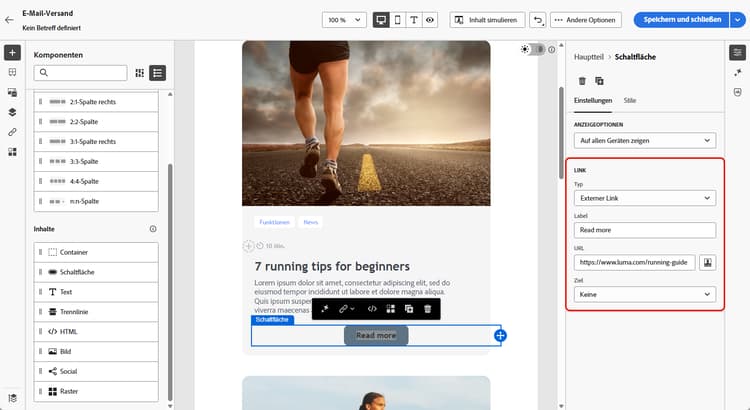The height and width of the screenshot is (410, 750).
Task: Click the info icon beside dark mode switch
Action: point(551,49)
